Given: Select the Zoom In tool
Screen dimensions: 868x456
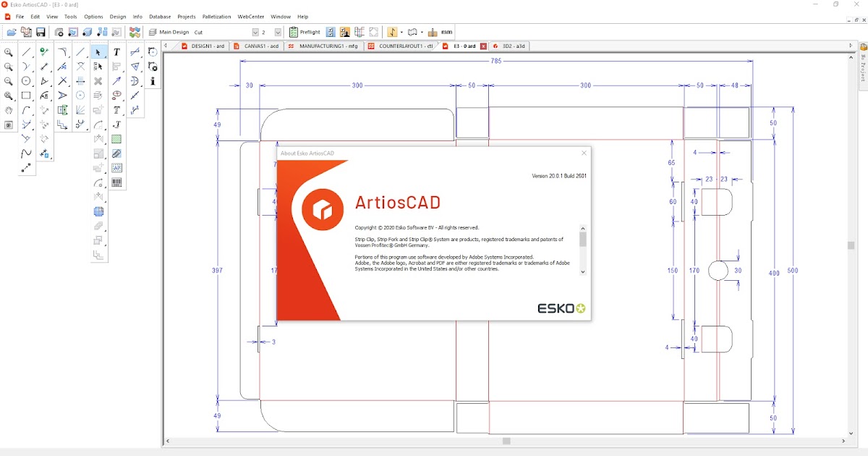Looking at the screenshot, I should pyautogui.click(x=8, y=51).
